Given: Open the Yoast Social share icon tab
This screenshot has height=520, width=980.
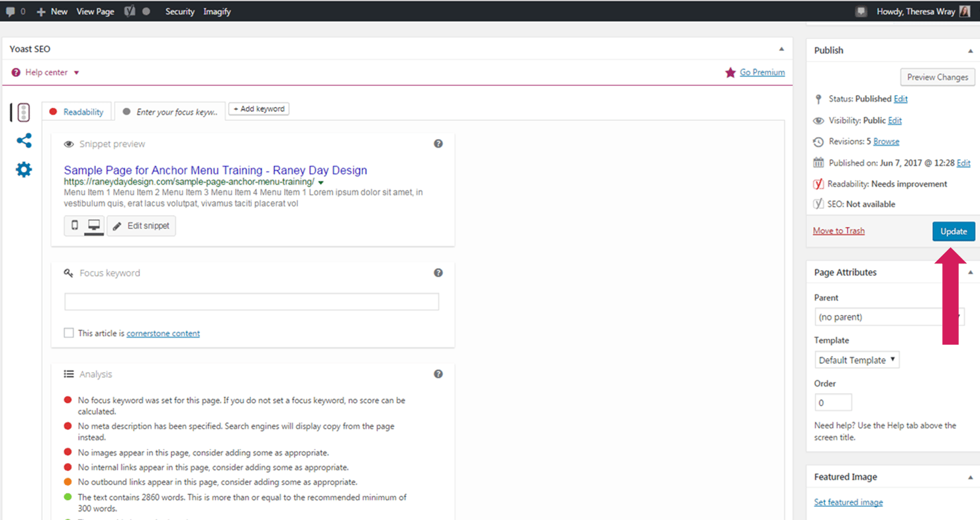Looking at the screenshot, I should click(x=24, y=140).
